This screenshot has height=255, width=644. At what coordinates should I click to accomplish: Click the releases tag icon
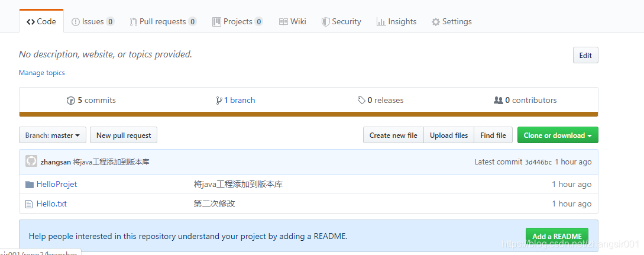pyautogui.click(x=361, y=100)
